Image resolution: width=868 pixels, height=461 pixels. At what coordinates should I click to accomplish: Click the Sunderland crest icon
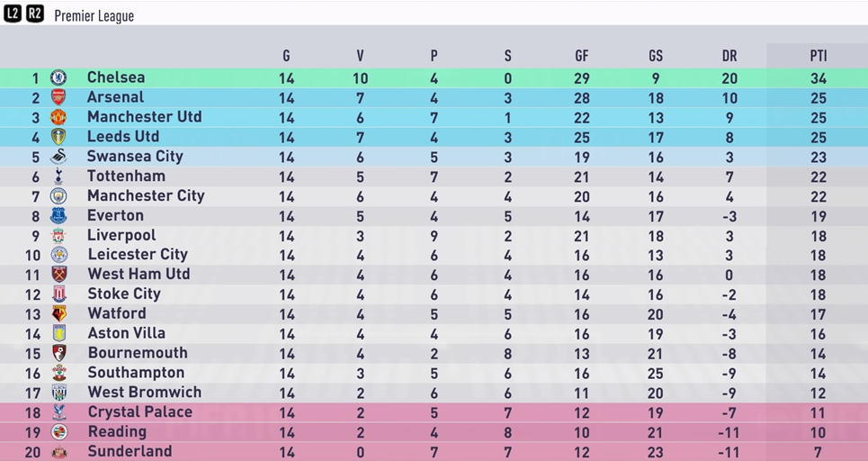(59, 452)
